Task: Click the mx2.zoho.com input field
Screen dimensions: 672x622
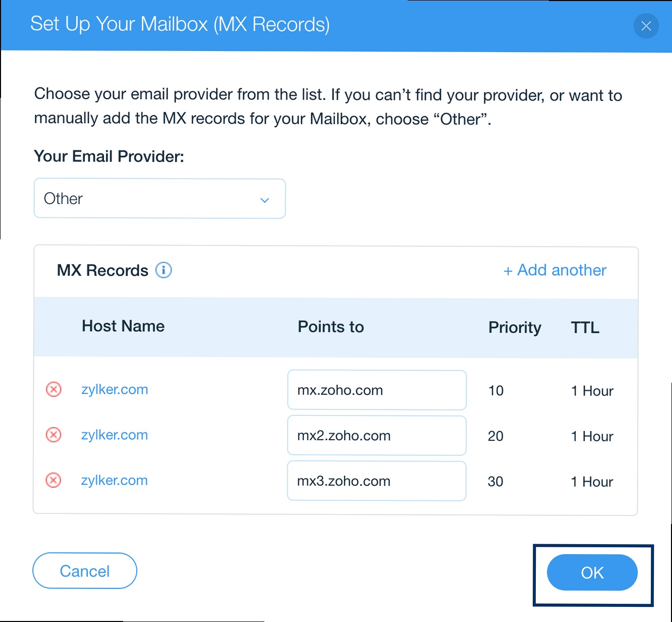Action: point(376,436)
